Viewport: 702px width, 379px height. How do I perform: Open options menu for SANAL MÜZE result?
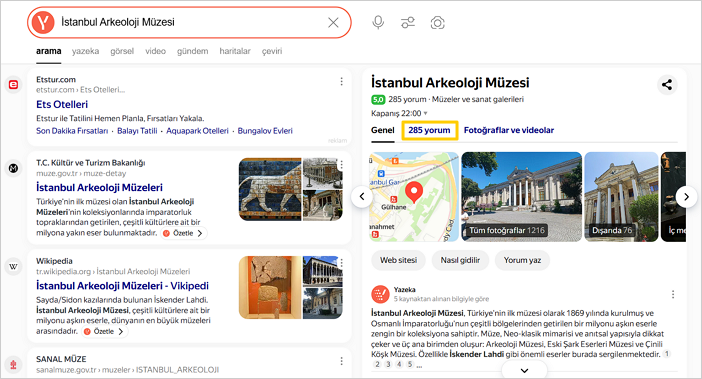click(x=342, y=361)
